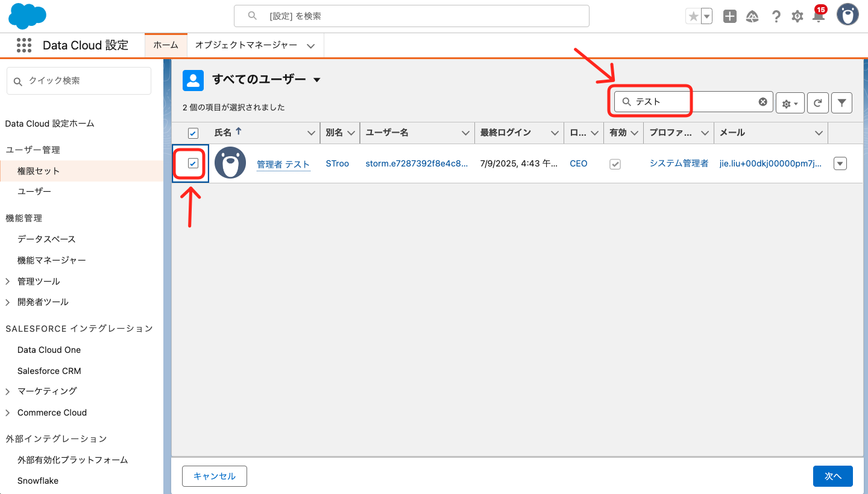Open Data Cloud 設定ホーム

[x=50, y=123]
